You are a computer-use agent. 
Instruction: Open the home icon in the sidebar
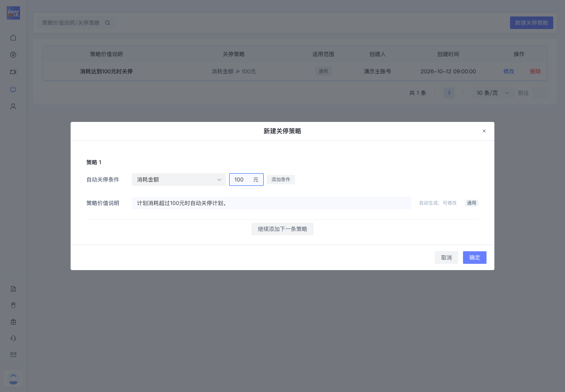[13, 38]
